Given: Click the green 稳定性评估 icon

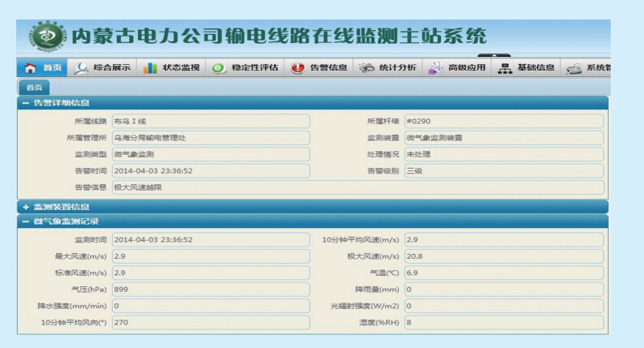Looking at the screenshot, I should pyautogui.click(x=218, y=68).
